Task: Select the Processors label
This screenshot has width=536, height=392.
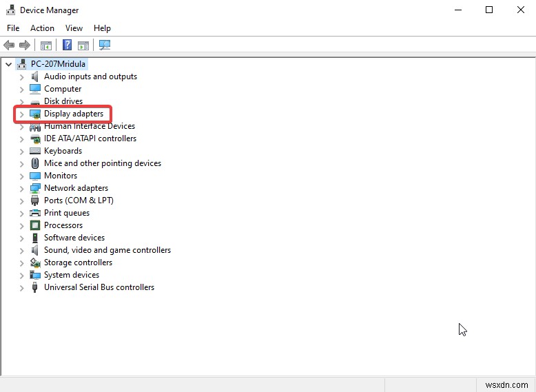Action: tap(63, 225)
